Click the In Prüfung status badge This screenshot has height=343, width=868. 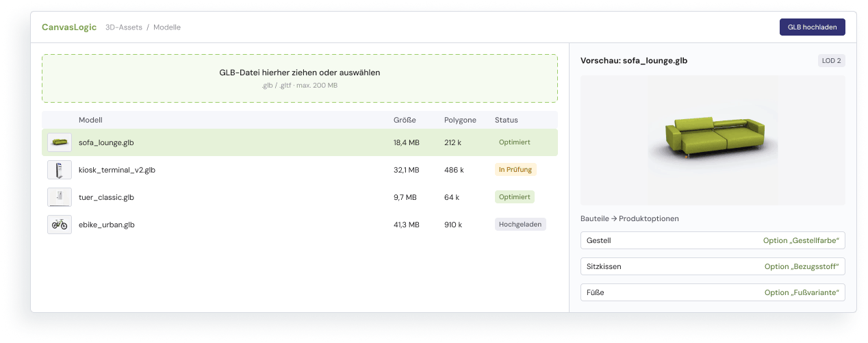tap(515, 170)
